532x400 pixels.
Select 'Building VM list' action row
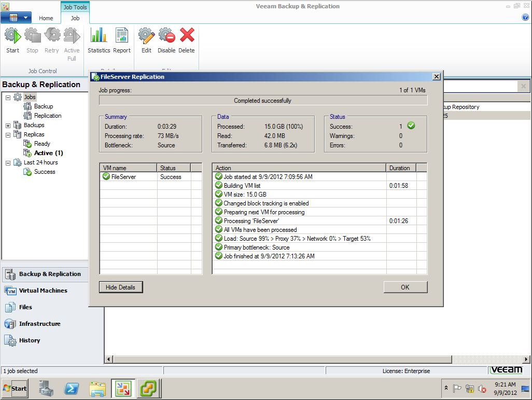pyautogui.click(x=319, y=185)
